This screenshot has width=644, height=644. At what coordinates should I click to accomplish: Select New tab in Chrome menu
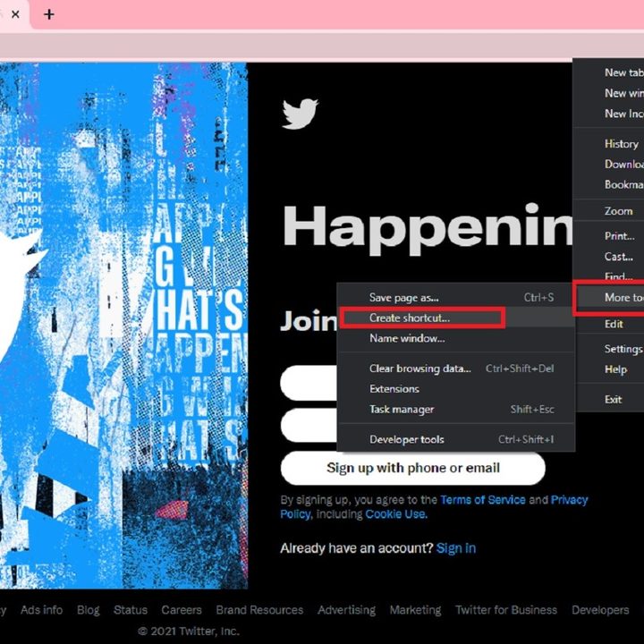pyautogui.click(x=609, y=72)
